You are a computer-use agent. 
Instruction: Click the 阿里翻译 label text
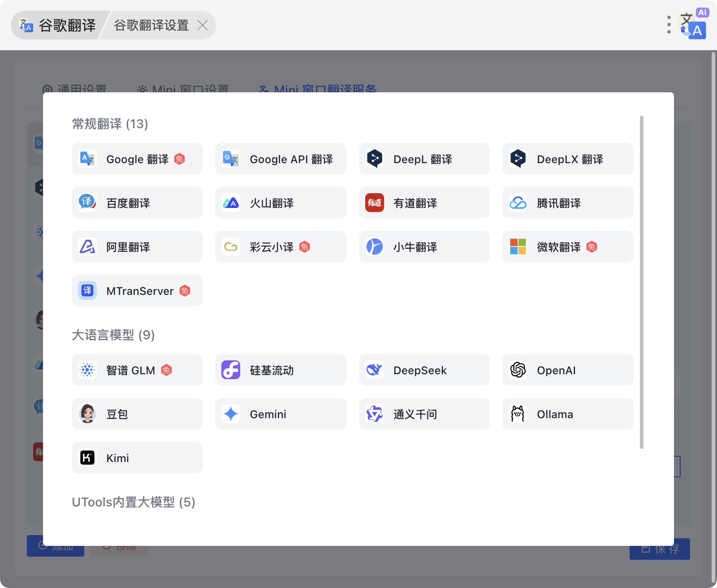point(128,247)
